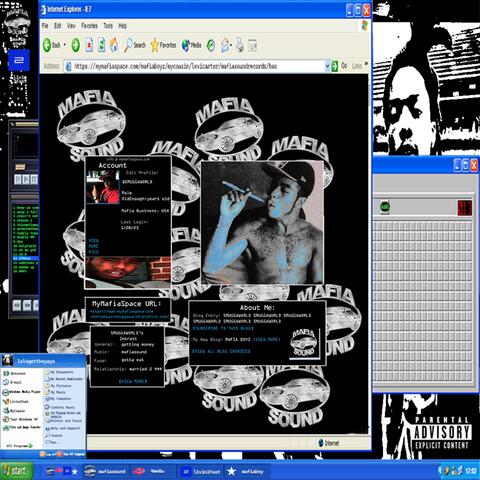
Task: Open the Favorites menu
Action: pos(89,26)
